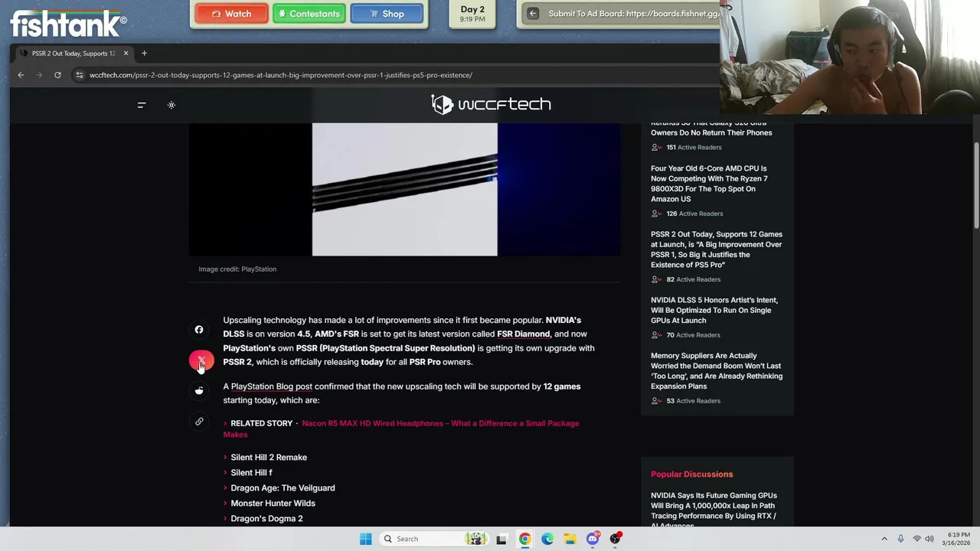Click Silent Hill f list item
The width and height of the screenshot is (980, 551).
point(251,473)
